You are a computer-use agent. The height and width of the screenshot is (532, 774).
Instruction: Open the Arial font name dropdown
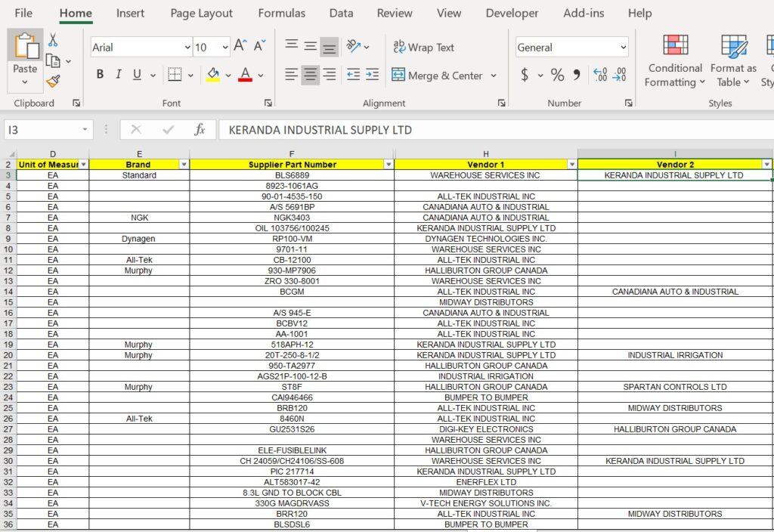coord(187,48)
